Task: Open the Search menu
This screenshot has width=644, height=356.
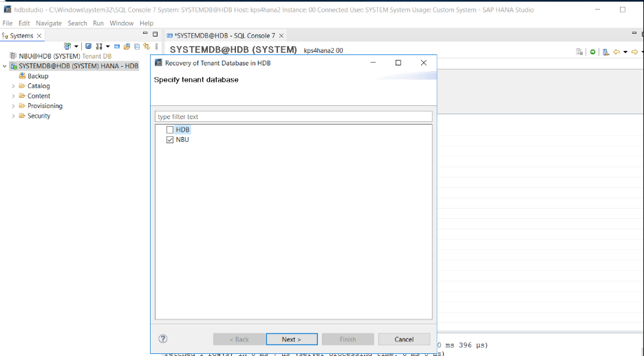Action: (x=77, y=23)
